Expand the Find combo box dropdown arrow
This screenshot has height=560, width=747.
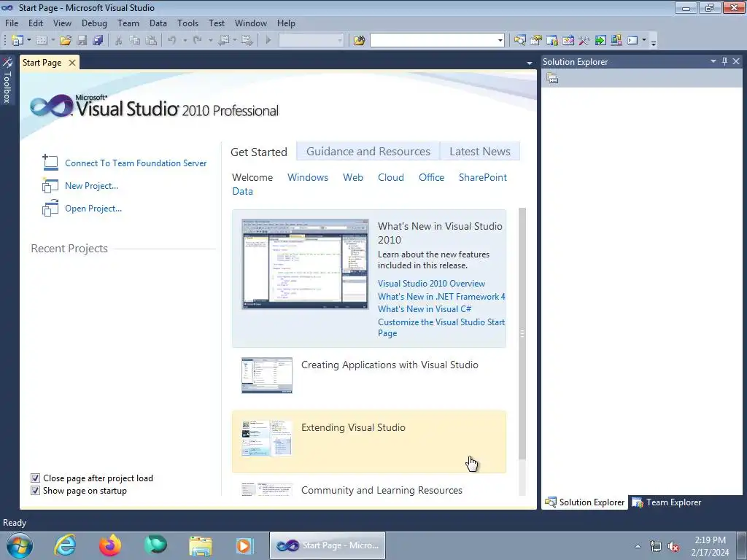click(x=500, y=41)
